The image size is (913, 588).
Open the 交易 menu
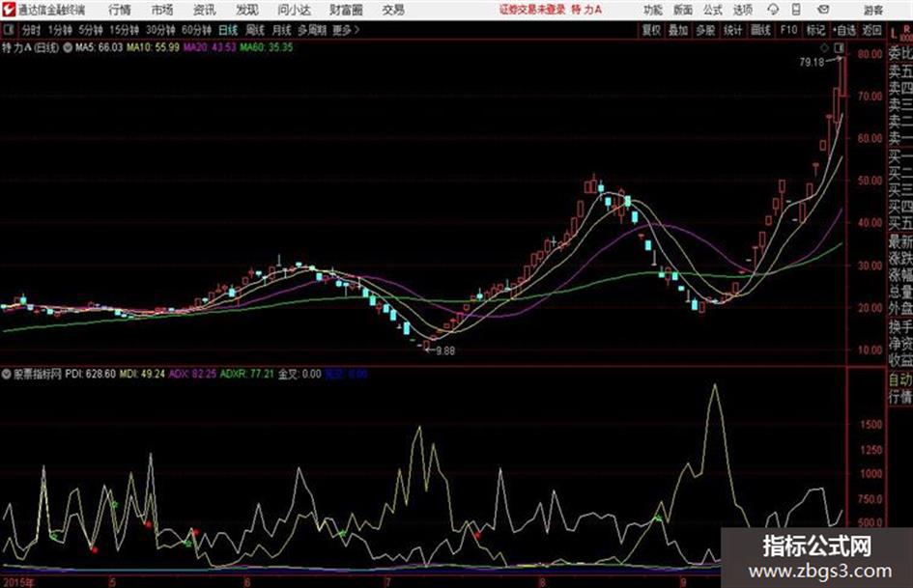[x=393, y=10]
